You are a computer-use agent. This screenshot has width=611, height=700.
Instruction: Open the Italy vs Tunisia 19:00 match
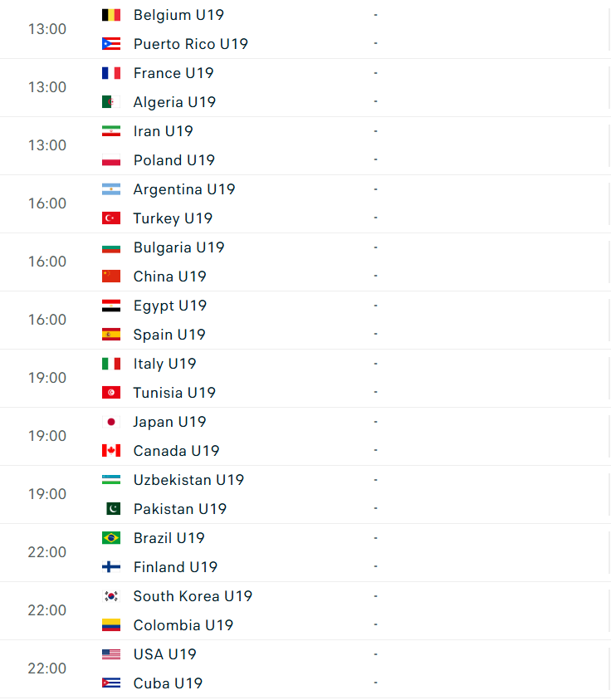click(x=305, y=378)
